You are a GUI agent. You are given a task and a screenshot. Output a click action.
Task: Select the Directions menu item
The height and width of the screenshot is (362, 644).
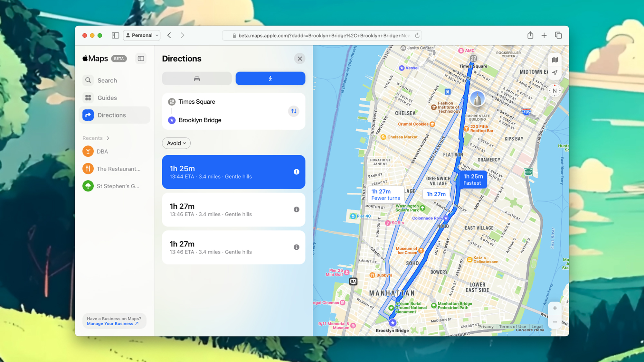pyautogui.click(x=111, y=115)
